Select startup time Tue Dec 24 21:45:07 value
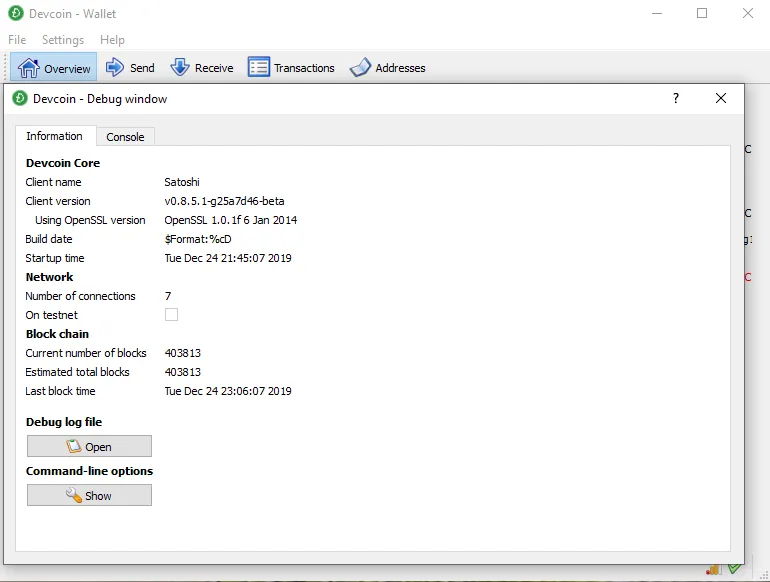The width and height of the screenshot is (770, 582). click(228, 258)
